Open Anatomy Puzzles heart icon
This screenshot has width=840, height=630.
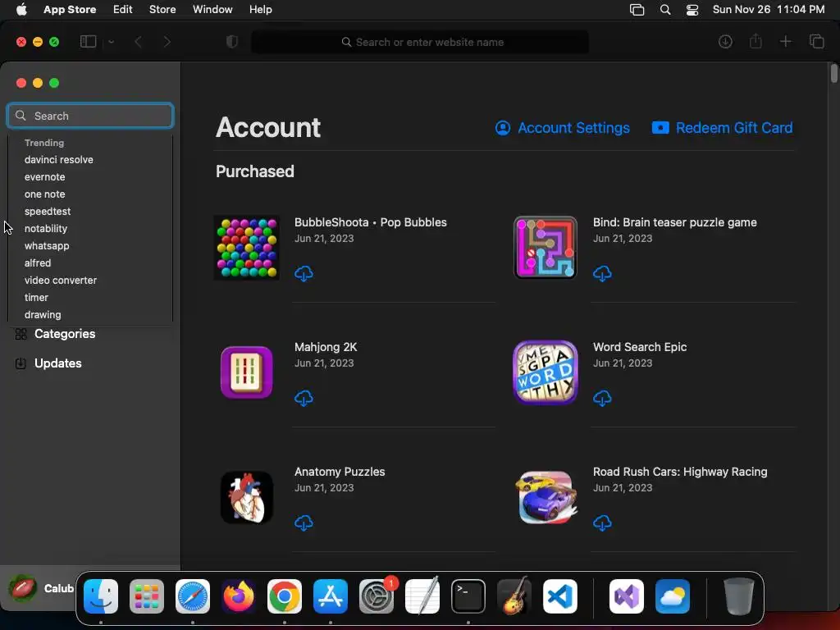tap(246, 497)
